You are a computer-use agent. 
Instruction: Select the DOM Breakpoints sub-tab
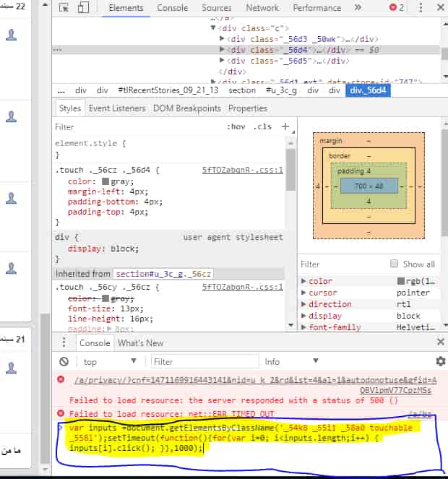(x=187, y=108)
